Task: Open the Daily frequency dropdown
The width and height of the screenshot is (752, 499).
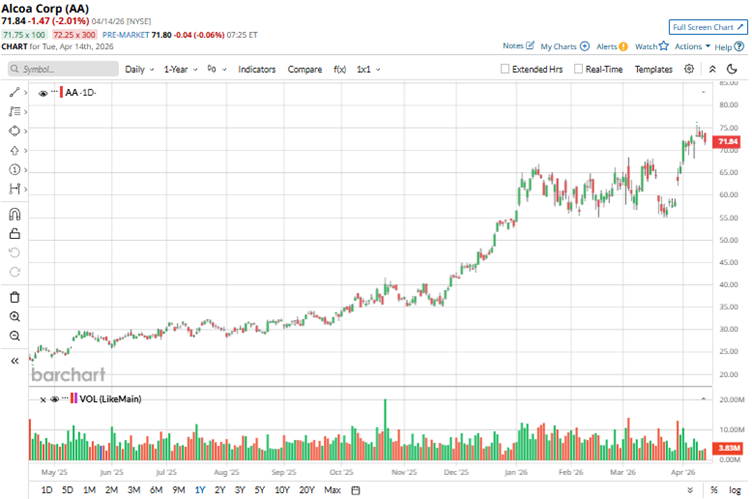Action: pos(140,70)
